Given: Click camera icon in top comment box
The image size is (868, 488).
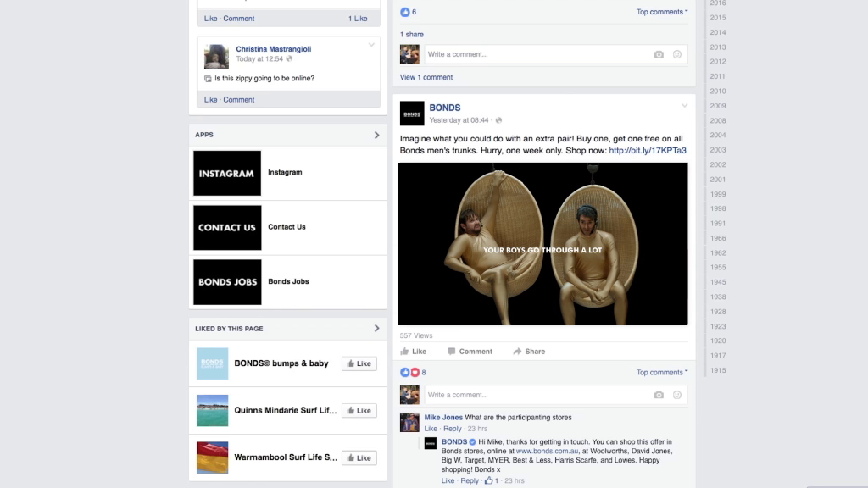Looking at the screenshot, I should (658, 54).
